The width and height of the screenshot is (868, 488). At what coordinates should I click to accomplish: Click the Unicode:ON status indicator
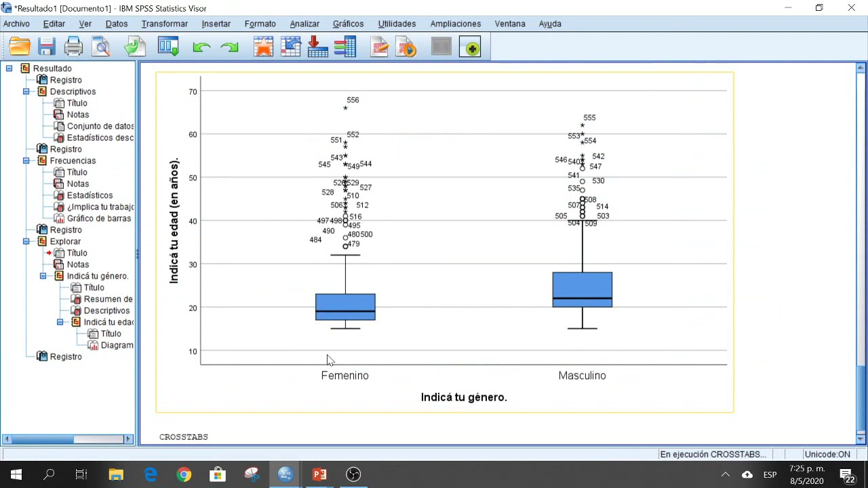pos(827,455)
